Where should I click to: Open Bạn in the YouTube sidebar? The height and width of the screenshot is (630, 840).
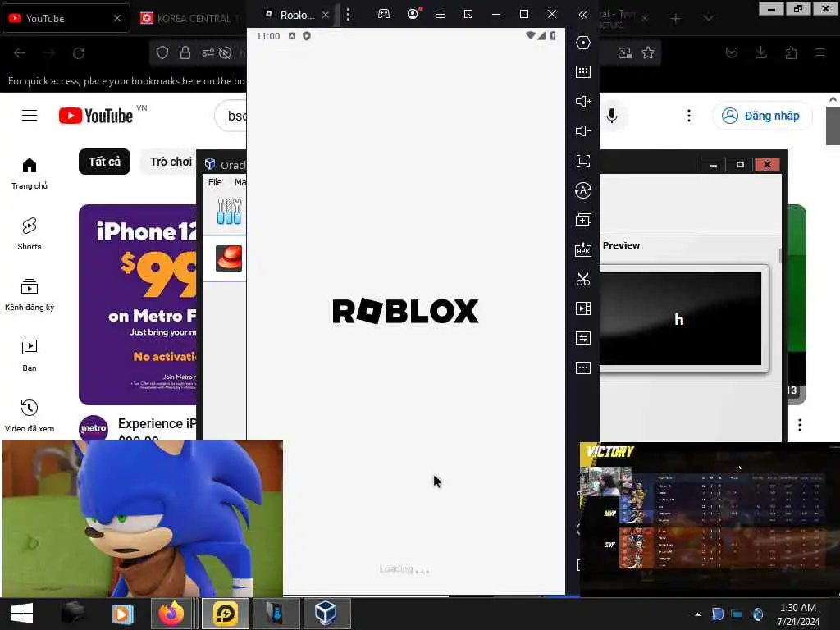pyautogui.click(x=30, y=356)
